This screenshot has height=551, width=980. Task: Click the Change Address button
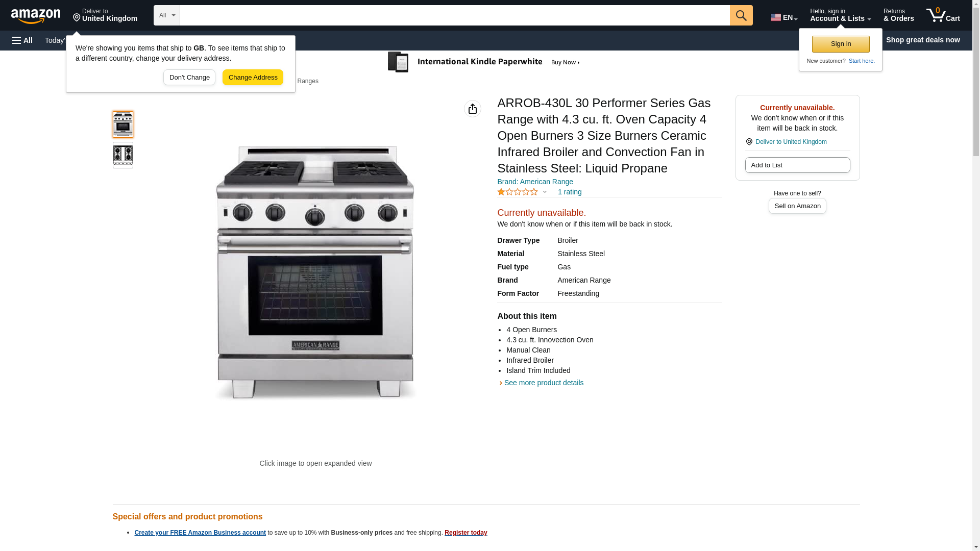point(253,78)
